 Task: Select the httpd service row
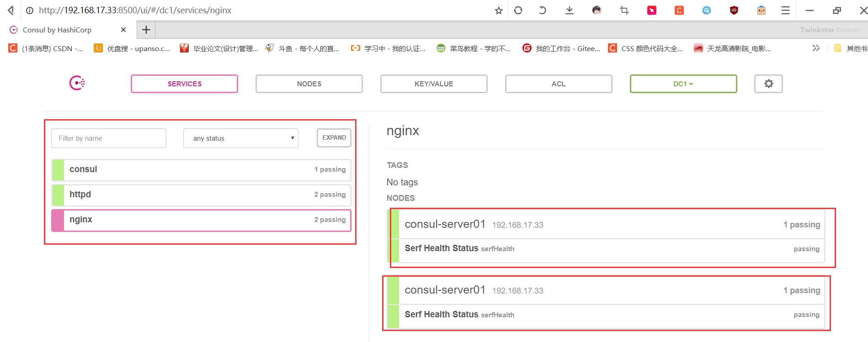point(201,195)
